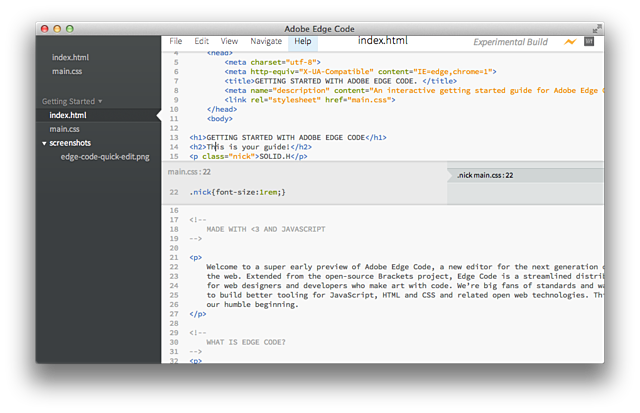640x413 pixels.
Task: Click the 'our humble beginning.' line 26
Action: click(252, 305)
